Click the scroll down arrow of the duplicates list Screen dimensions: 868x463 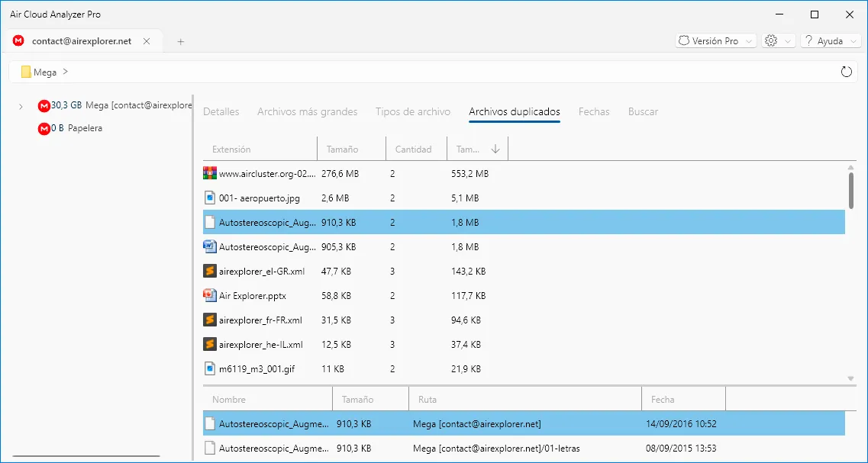point(851,378)
